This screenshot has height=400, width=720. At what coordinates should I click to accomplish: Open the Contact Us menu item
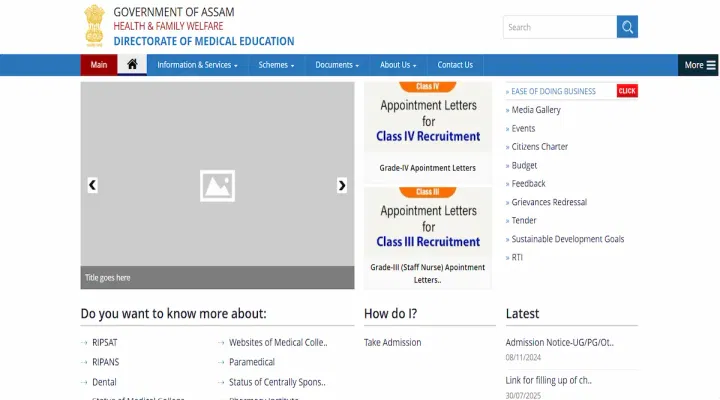[x=455, y=65]
